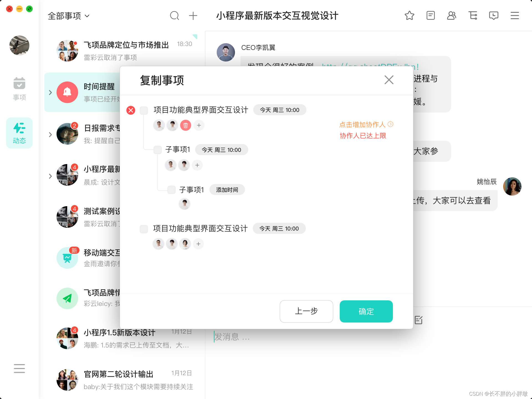Switch to 事项 tab in left sidebar
The height and width of the screenshot is (399, 532).
[19, 89]
